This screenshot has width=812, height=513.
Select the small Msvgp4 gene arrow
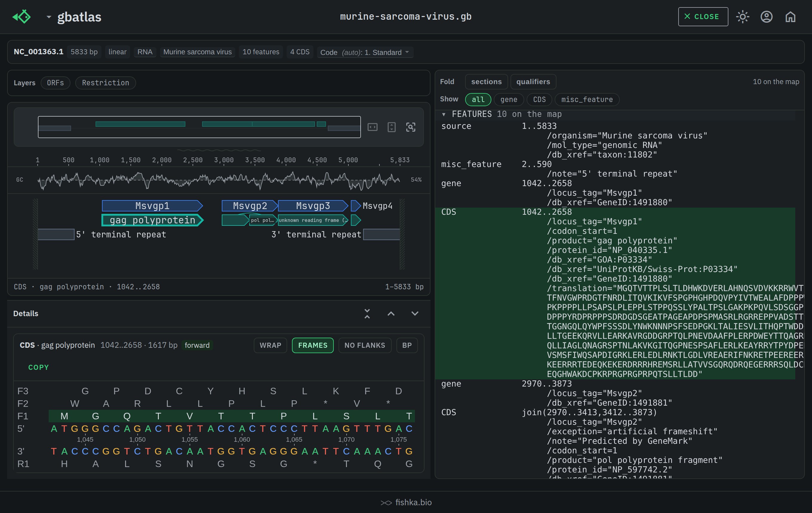(x=356, y=206)
